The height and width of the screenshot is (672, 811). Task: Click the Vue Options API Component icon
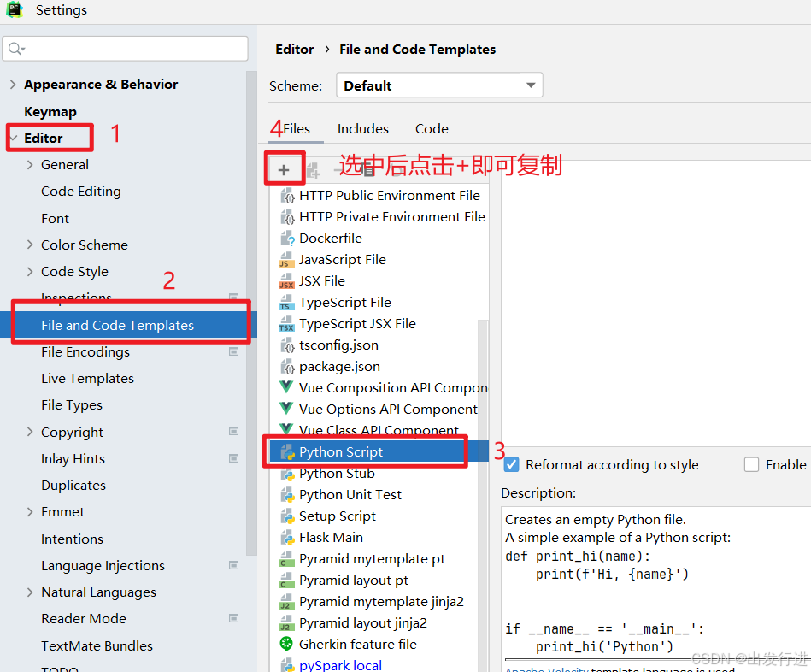click(286, 408)
